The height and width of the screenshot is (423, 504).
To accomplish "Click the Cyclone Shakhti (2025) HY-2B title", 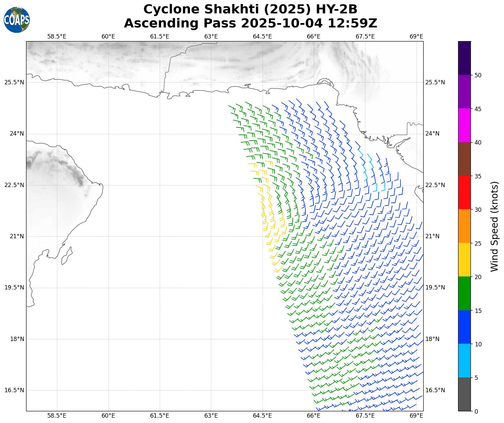I will [x=250, y=9].
